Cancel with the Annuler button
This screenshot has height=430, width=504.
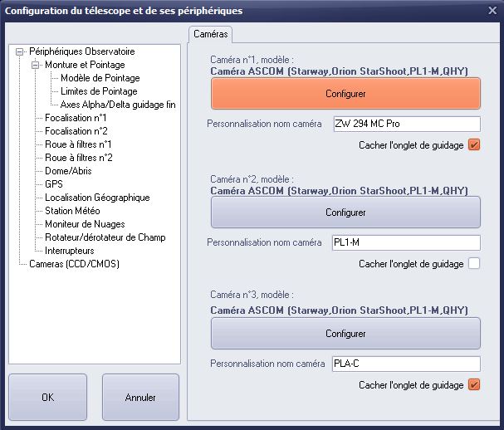140,398
